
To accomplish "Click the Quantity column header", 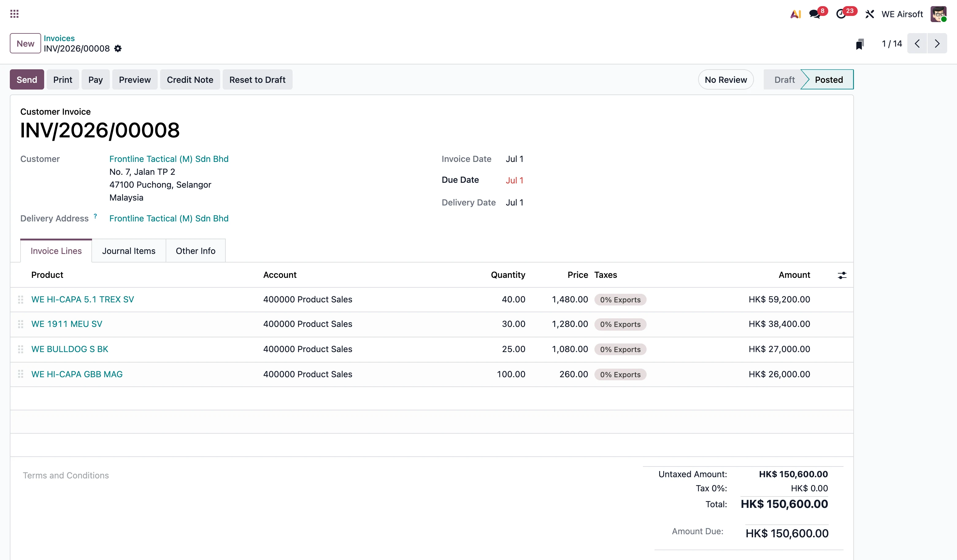I will coord(508,274).
